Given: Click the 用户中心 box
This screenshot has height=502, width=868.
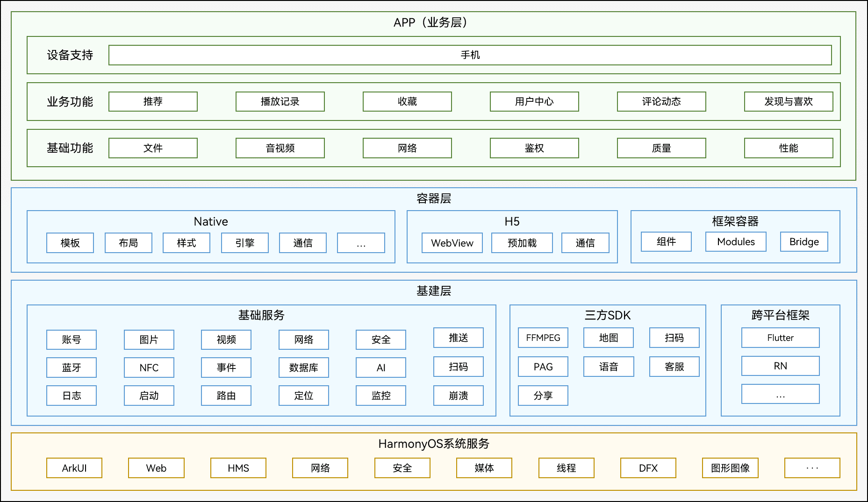Looking at the screenshot, I should (x=534, y=101).
